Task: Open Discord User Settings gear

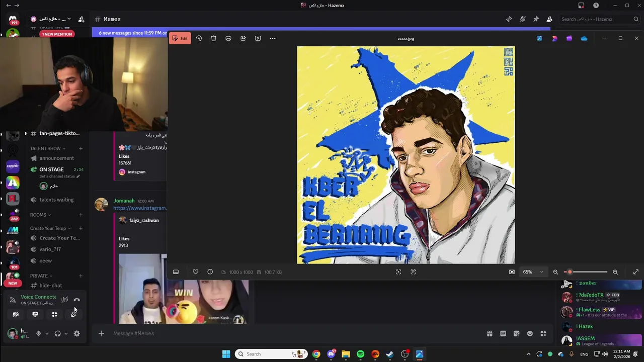Action: click(76, 333)
